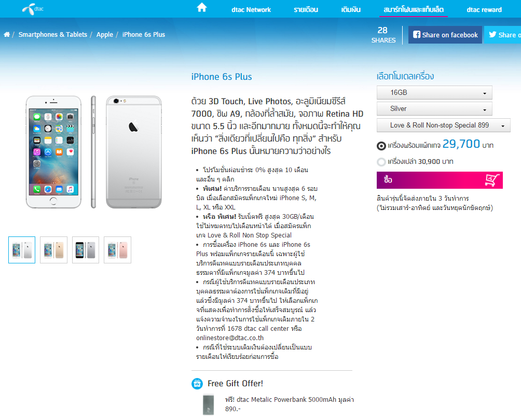The image size is (521, 420).
Task: Select the device only 30,900 baht option
Action: [381, 162]
